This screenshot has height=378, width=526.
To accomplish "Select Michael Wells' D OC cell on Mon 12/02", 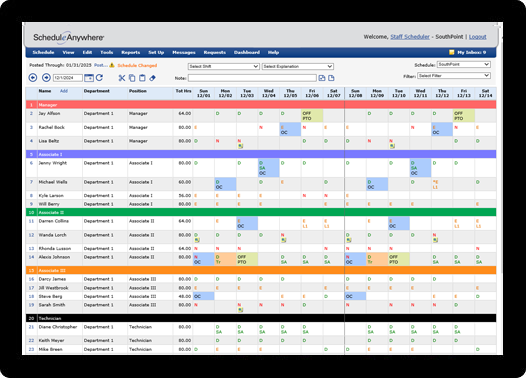I will [x=225, y=184].
